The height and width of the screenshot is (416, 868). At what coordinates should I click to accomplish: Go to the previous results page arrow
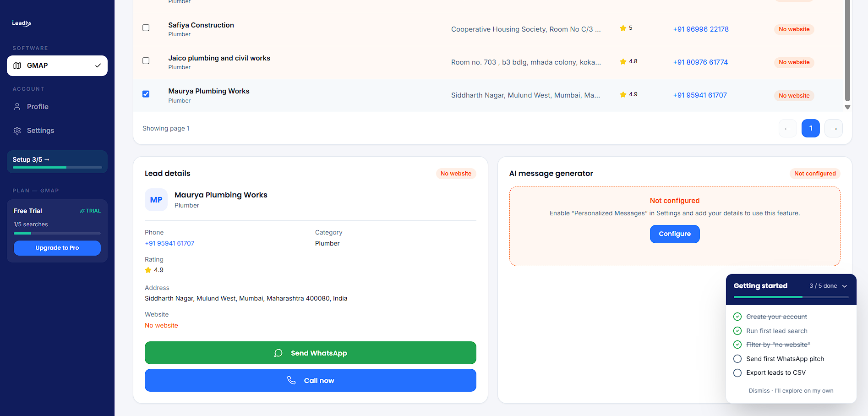click(788, 128)
